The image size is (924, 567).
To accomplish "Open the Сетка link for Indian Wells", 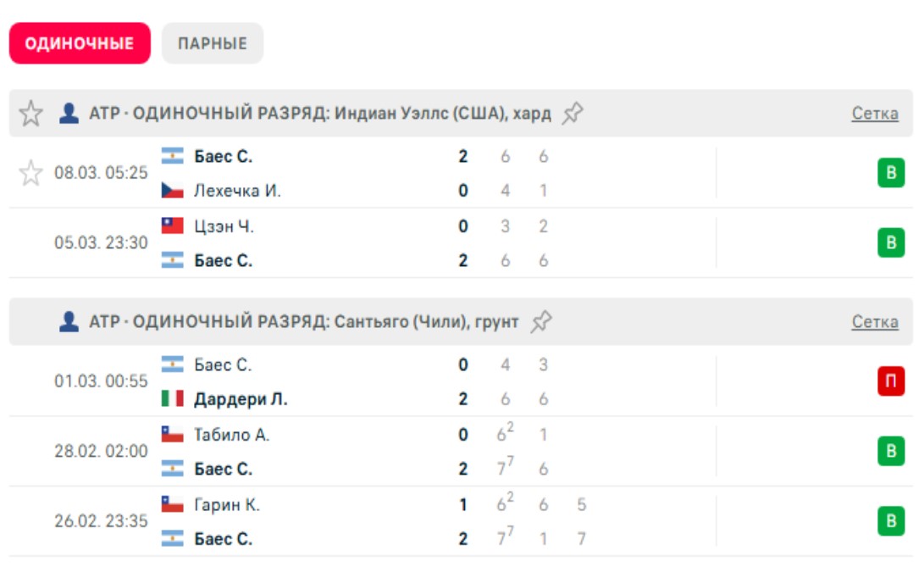I will (874, 114).
